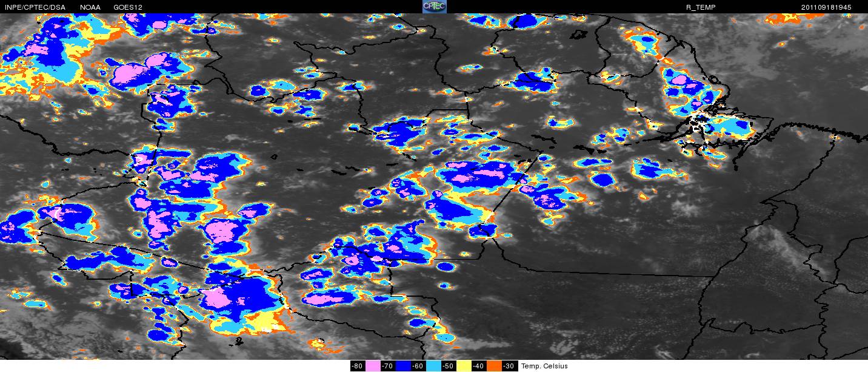The width and height of the screenshot is (868, 372).
Task: Click the -50 legend value
Action: [449, 366]
